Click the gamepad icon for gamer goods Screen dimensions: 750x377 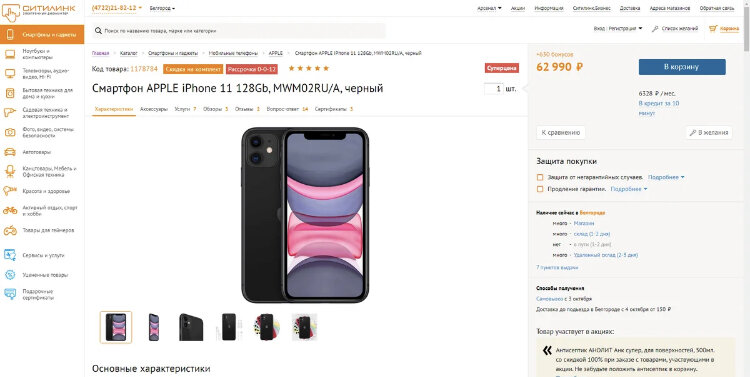point(10,230)
